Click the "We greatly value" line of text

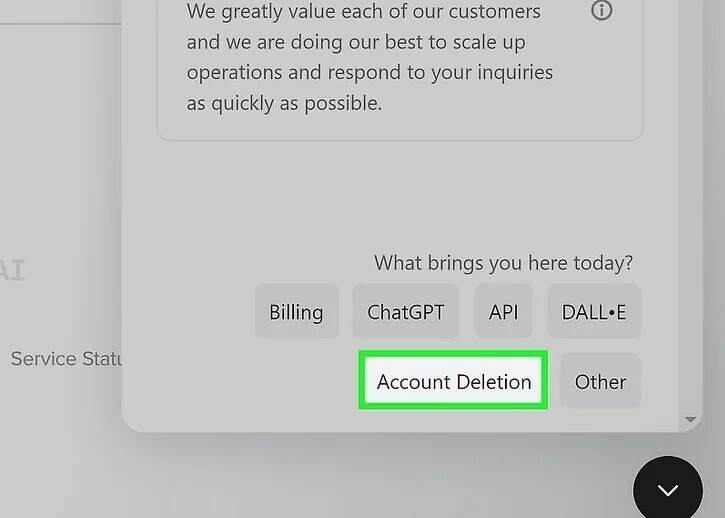click(x=363, y=13)
